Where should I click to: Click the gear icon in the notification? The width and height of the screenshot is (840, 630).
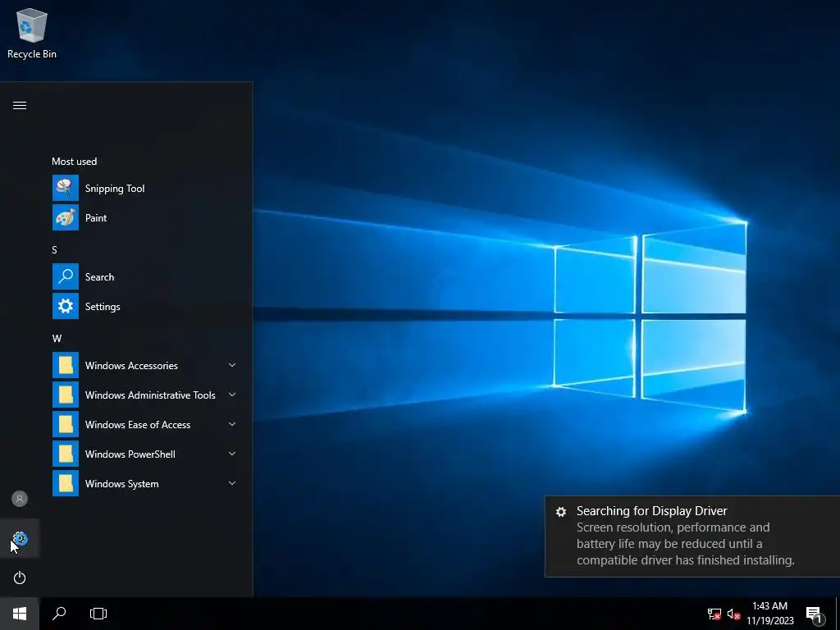click(561, 512)
